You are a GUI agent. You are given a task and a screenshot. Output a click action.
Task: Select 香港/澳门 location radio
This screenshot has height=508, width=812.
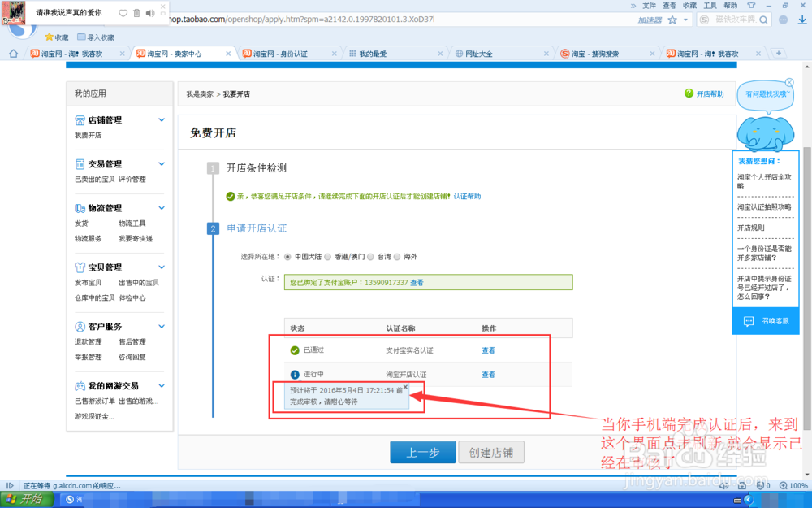[327, 257]
